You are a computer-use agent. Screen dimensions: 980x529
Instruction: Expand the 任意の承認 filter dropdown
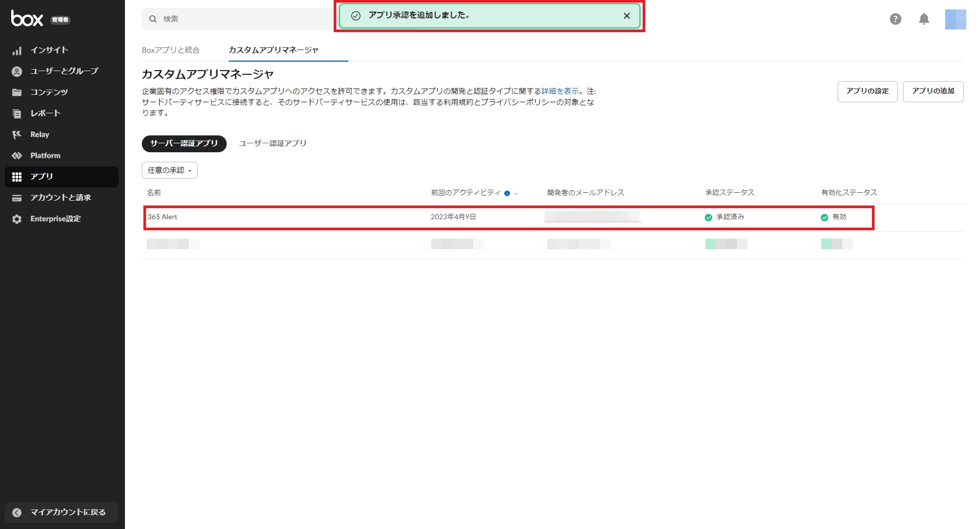(x=169, y=170)
